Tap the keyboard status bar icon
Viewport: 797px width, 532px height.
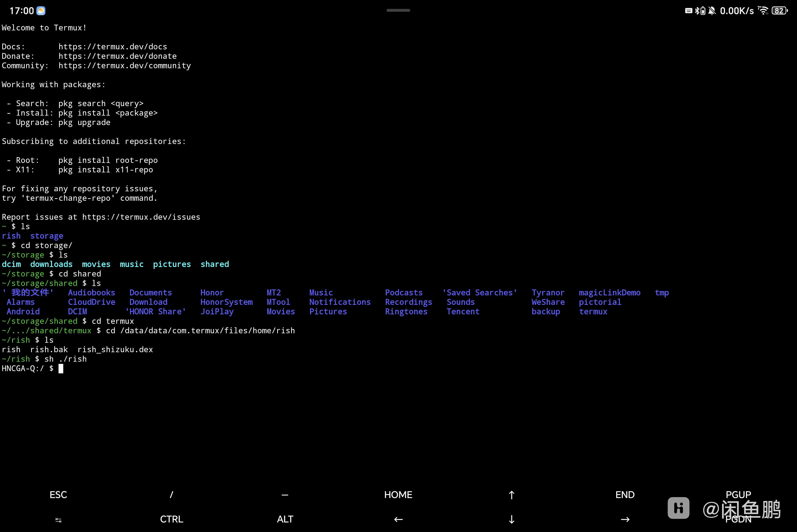coord(688,10)
